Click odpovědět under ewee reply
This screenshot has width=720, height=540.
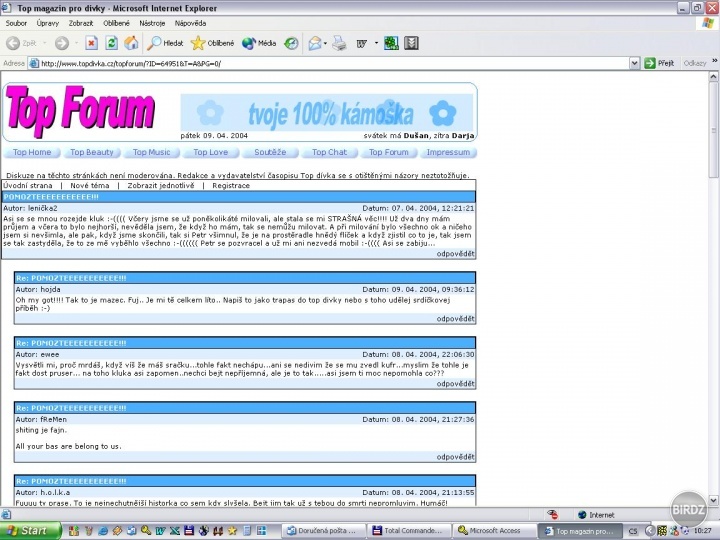(456, 383)
